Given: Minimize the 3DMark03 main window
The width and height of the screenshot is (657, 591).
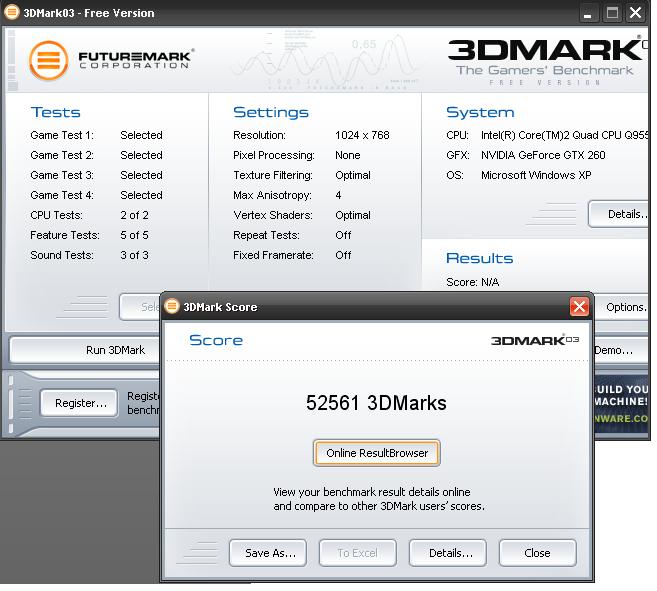Looking at the screenshot, I should click(588, 13).
